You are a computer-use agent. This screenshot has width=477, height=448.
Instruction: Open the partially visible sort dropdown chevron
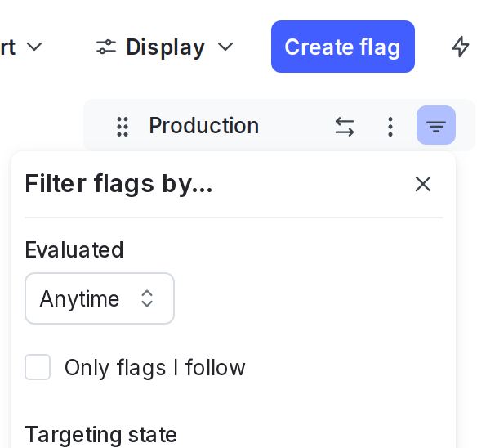coord(34,47)
